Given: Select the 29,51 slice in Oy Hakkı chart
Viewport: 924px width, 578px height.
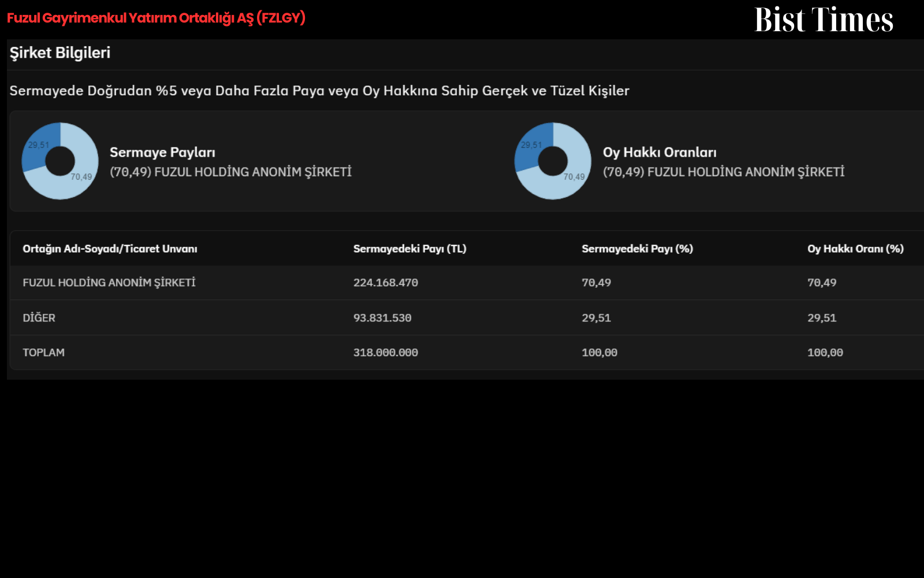Looking at the screenshot, I should click(x=531, y=145).
